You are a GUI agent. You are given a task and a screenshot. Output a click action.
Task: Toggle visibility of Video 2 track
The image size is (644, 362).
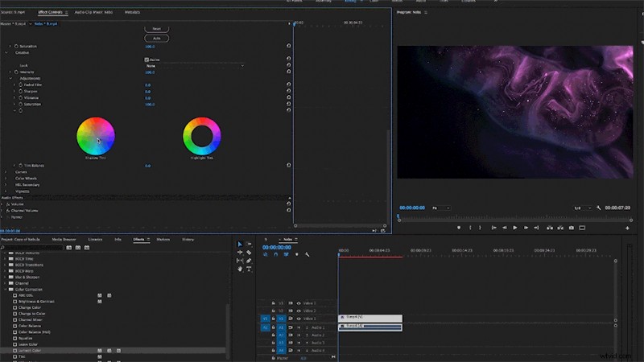point(299,311)
